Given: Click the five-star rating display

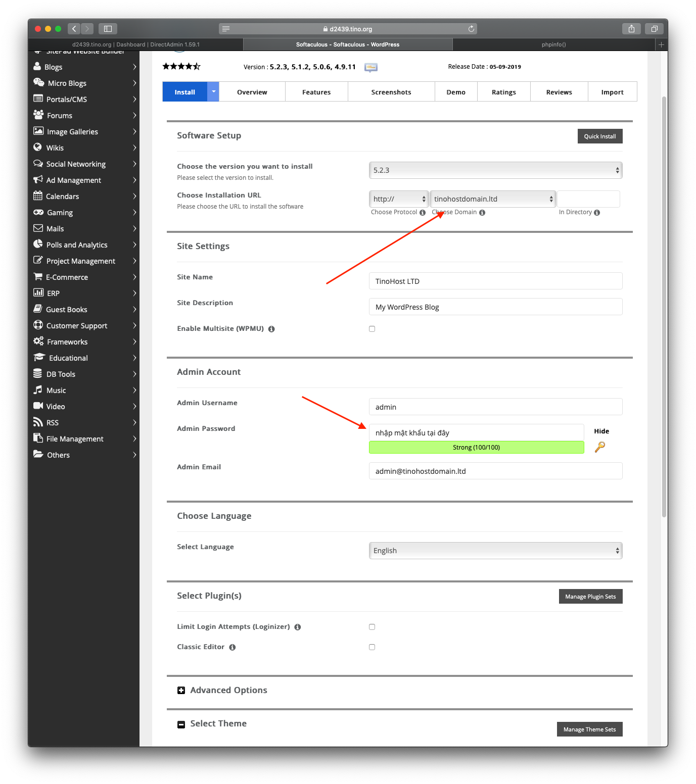Looking at the screenshot, I should 181,66.
